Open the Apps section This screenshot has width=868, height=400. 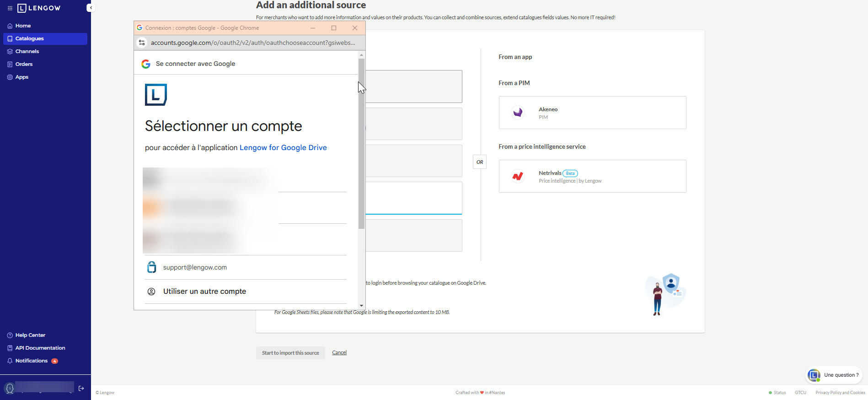click(x=22, y=77)
